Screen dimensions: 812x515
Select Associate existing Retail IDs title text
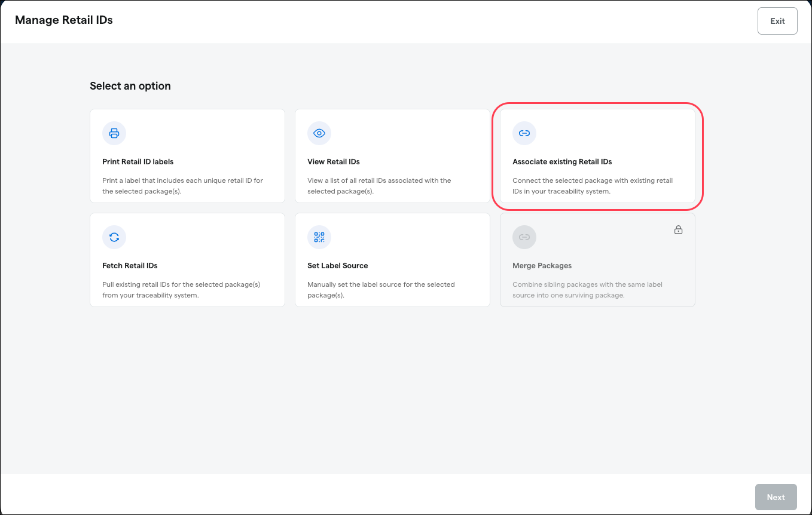[x=562, y=162]
